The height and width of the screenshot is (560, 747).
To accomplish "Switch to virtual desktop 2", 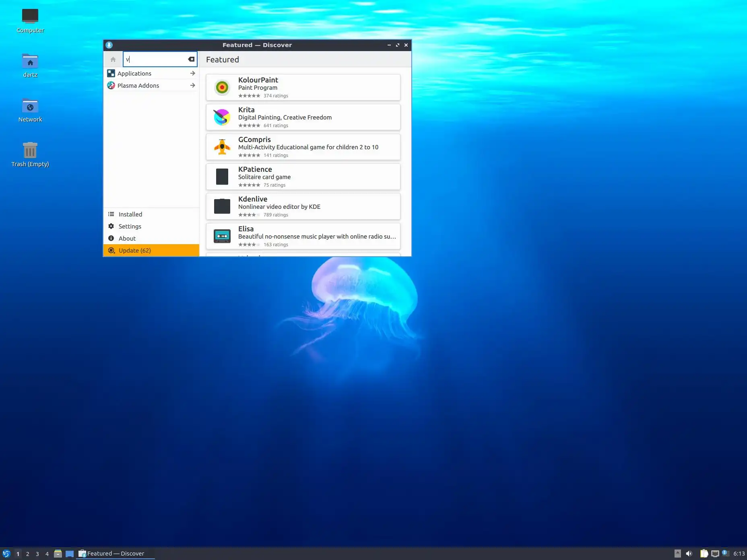I will click(x=27, y=554).
